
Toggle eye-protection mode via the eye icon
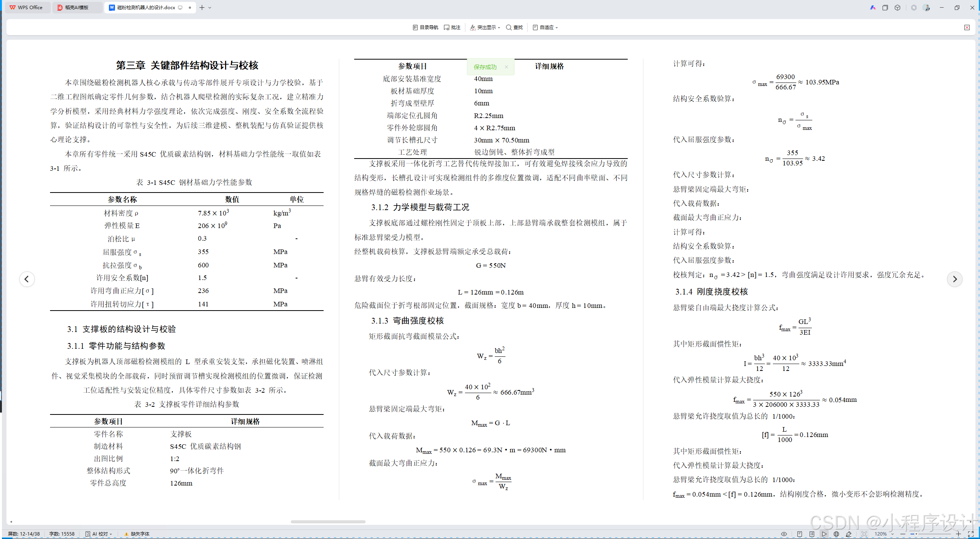[x=784, y=534]
